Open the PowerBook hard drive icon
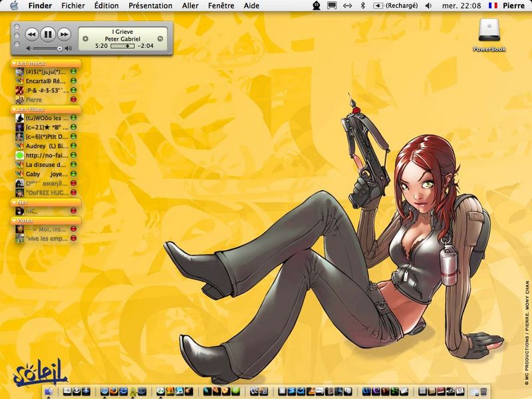The height and width of the screenshot is (399, 532). point(489,35)
